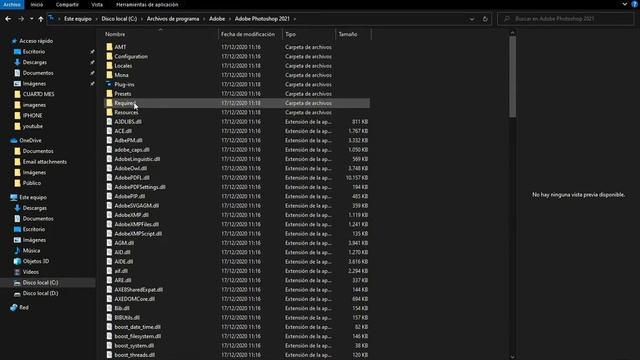Select the AdobePDFL.dll file
The image size is (640, 360).
coord(132,178)
